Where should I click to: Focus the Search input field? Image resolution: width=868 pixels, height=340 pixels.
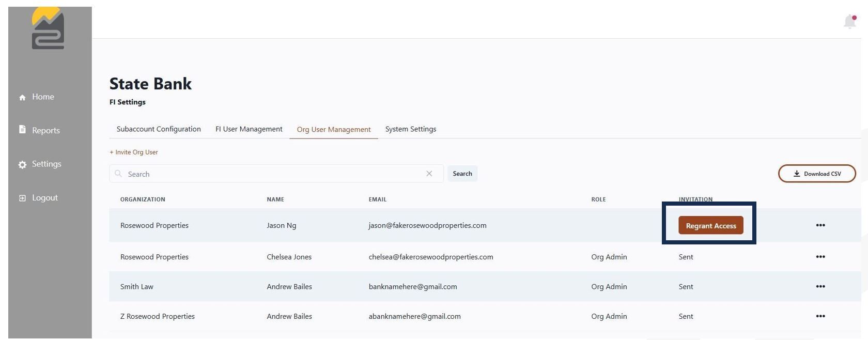point(276,174)
